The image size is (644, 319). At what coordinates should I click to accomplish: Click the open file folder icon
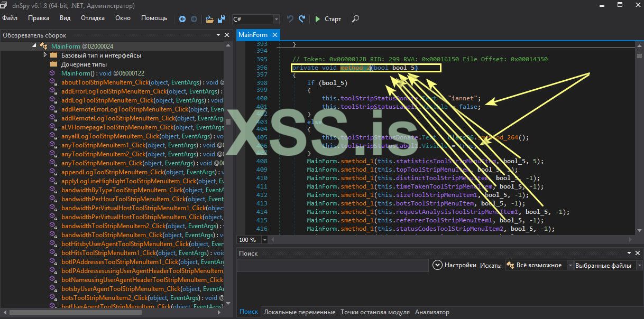209,19
